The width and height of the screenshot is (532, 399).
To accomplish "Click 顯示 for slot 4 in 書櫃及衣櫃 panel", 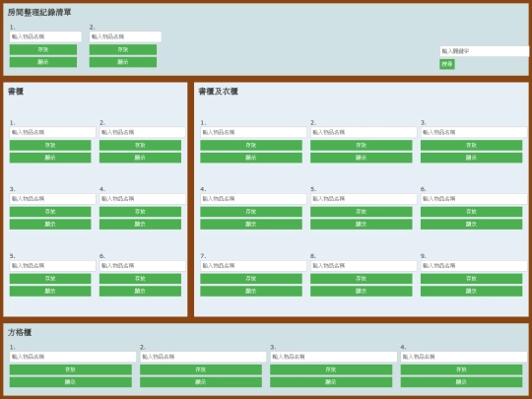I will click(251, 225).
